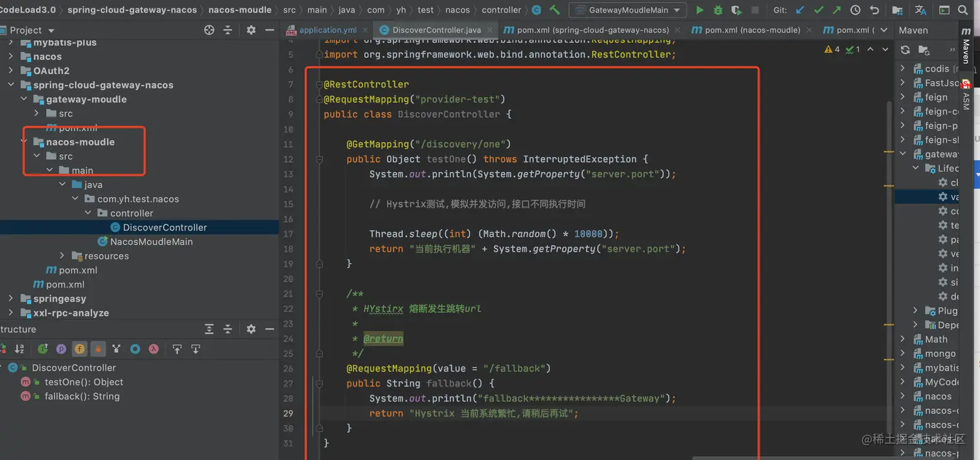Screen dimensions: 980x460
Task: Collapse the nacos-moudle folder
Action: tap(24, 141)
